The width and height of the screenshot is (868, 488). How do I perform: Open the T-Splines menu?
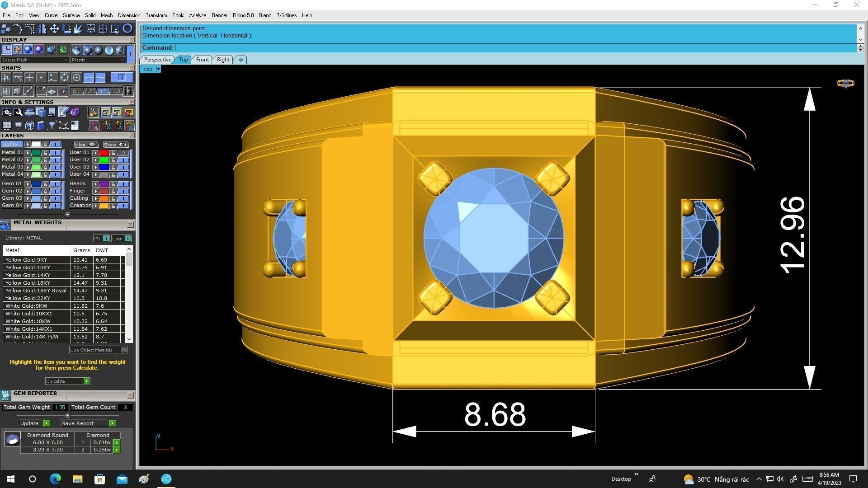pyautogui.click(x=286, y=15)
